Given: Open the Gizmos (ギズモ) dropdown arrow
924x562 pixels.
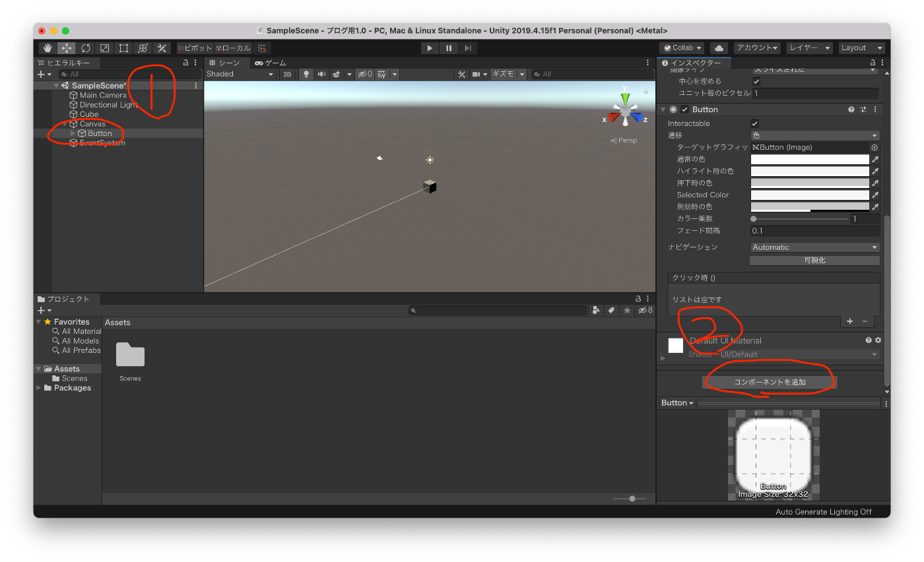Looking at the screenshot, I should 522,75.
